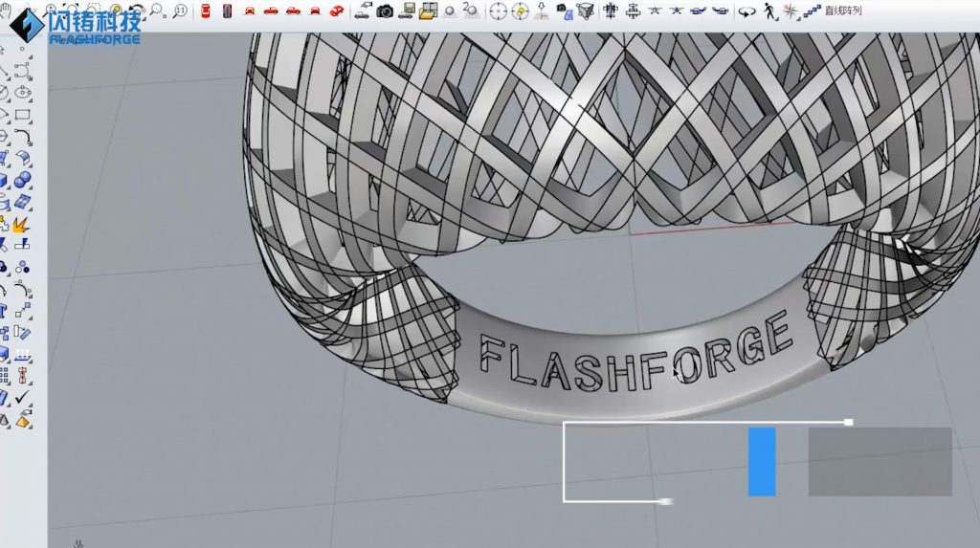The height and width of the screenshot is (548, 980).
Task: Select the FLASHFORGE engraved text on ring
Action: pyautogui.click(x=636, y=352)
